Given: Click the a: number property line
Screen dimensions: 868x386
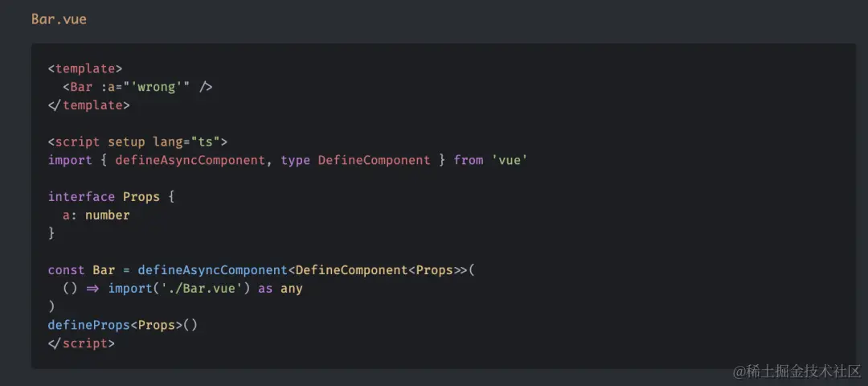Looking at the screenshot, I should [96, 215].
